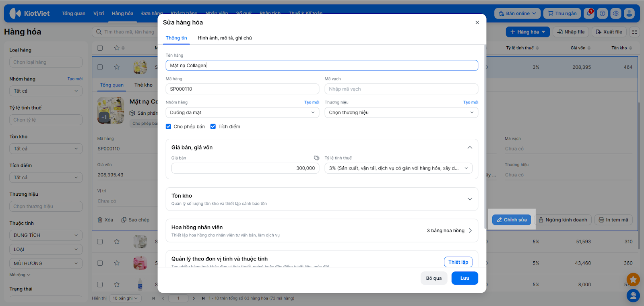Screen dimensions: 644x306
Task: Click Thiết lập for units and attributes
Action: click(458, 262)
